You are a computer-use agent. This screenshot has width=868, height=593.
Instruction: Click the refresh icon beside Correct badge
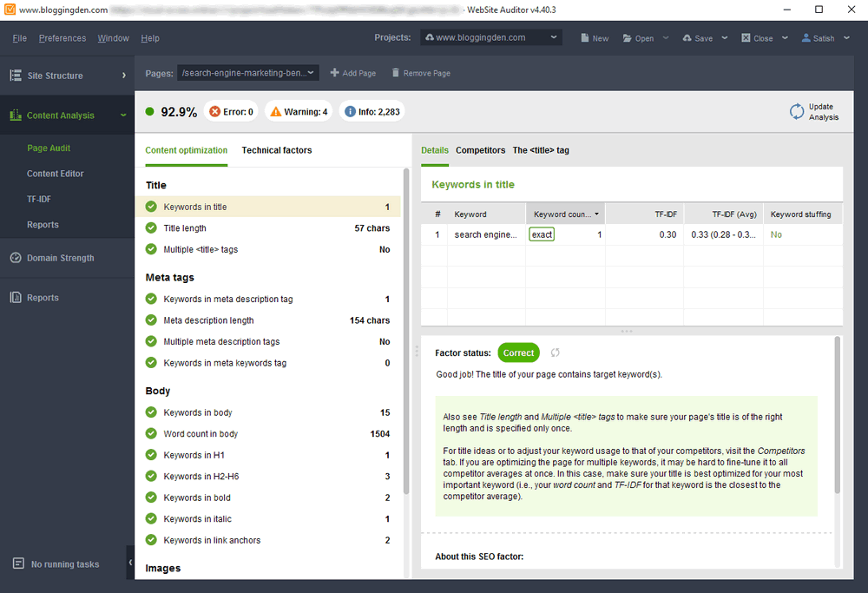point(556,353)
